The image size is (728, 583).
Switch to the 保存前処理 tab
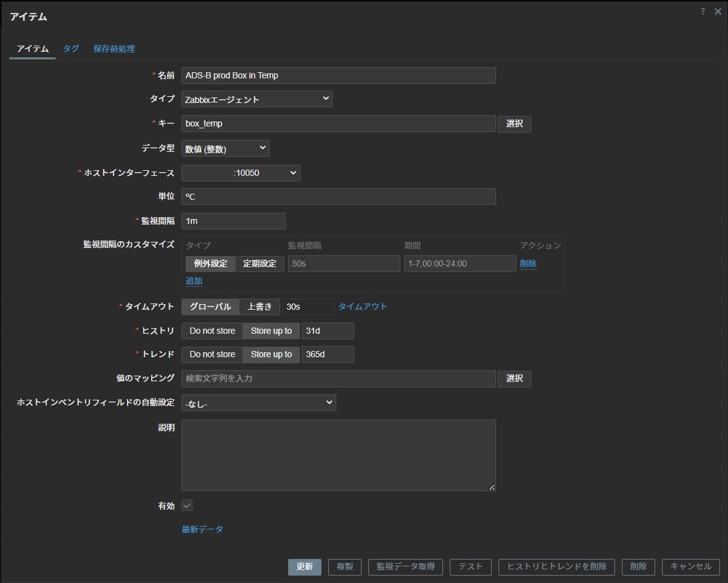tap(114, 49)
